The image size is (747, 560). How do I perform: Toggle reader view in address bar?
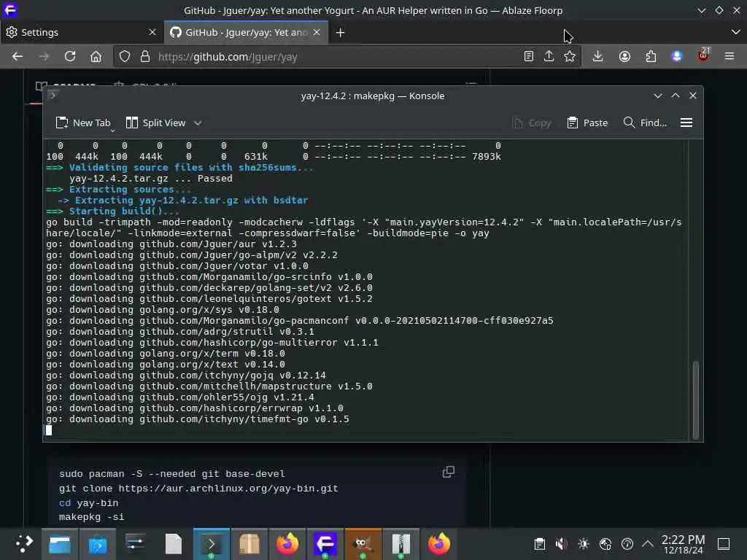pos(528,57)
